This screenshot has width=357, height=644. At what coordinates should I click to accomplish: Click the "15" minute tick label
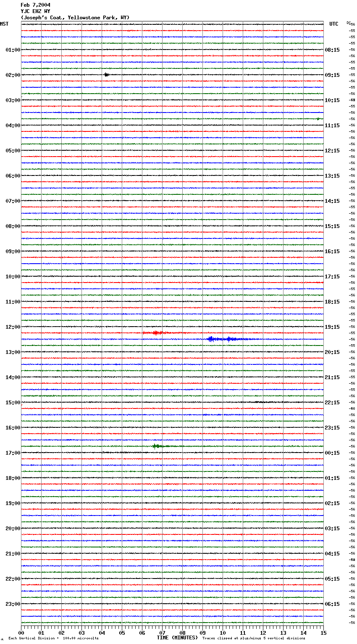[323, 633]
